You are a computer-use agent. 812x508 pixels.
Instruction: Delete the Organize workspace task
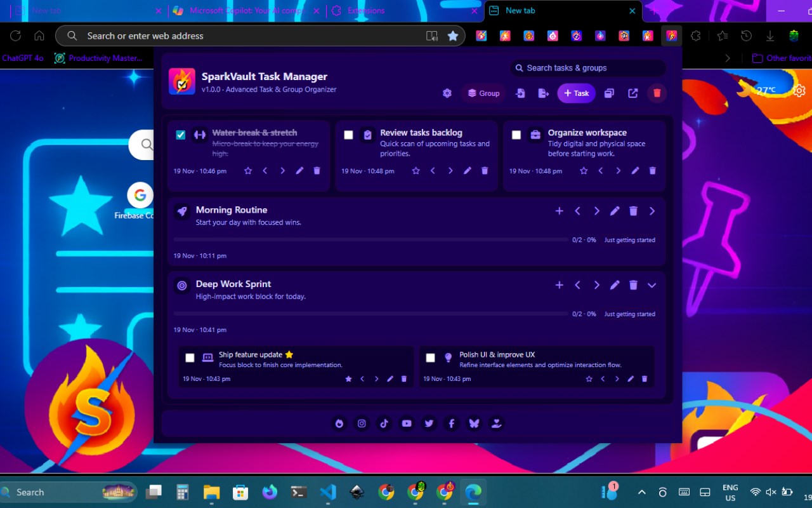653,171
